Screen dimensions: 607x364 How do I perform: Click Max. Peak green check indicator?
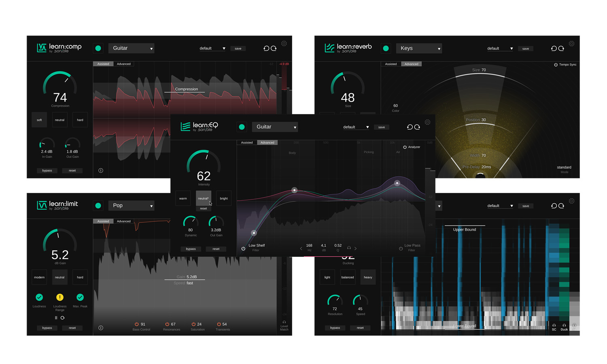80,297
